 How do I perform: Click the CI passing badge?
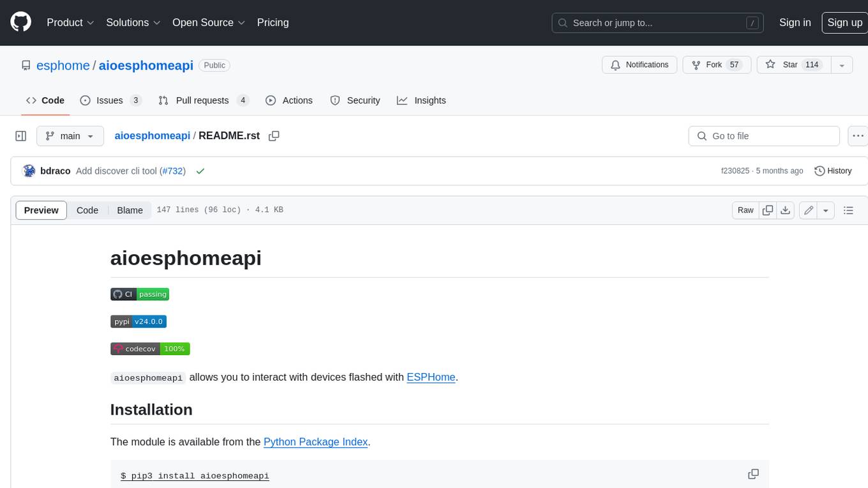pos(140,294)
